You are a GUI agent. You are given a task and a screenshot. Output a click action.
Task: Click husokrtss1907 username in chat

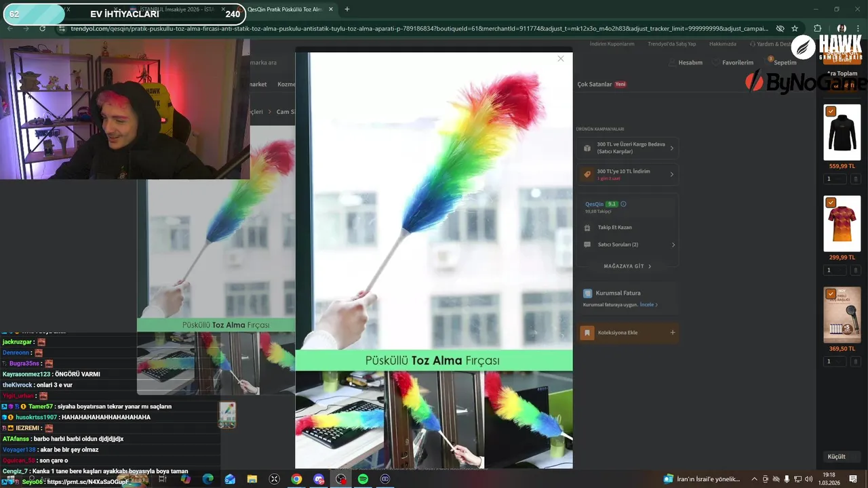[x=36, y=418]
